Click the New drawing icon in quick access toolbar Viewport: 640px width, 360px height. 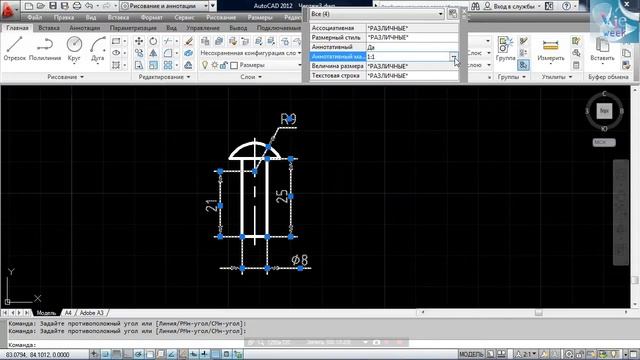click(29, 6)
